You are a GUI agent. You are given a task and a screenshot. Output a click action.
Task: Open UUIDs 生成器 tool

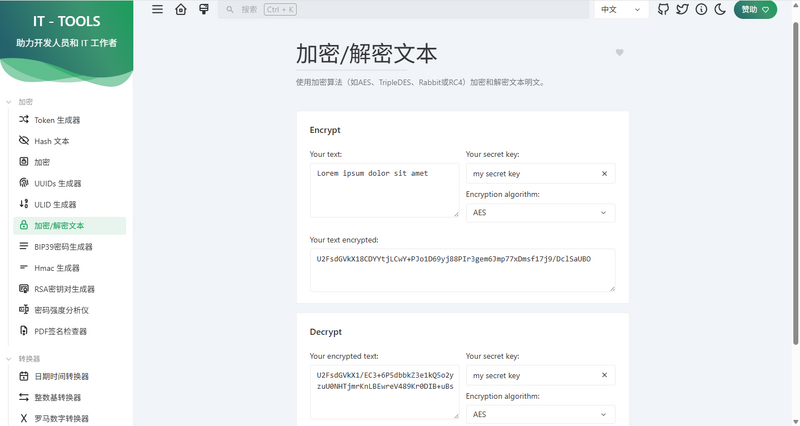coord(70,183)
